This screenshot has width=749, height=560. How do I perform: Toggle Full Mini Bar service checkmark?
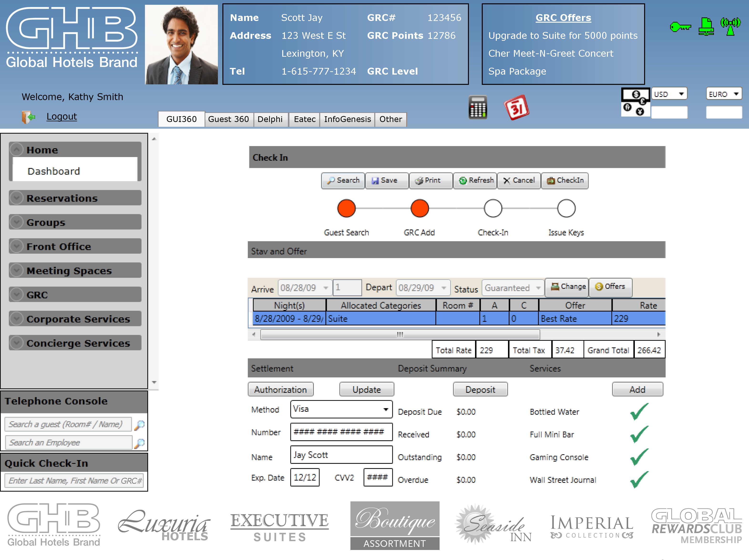(x=639, y=434)
